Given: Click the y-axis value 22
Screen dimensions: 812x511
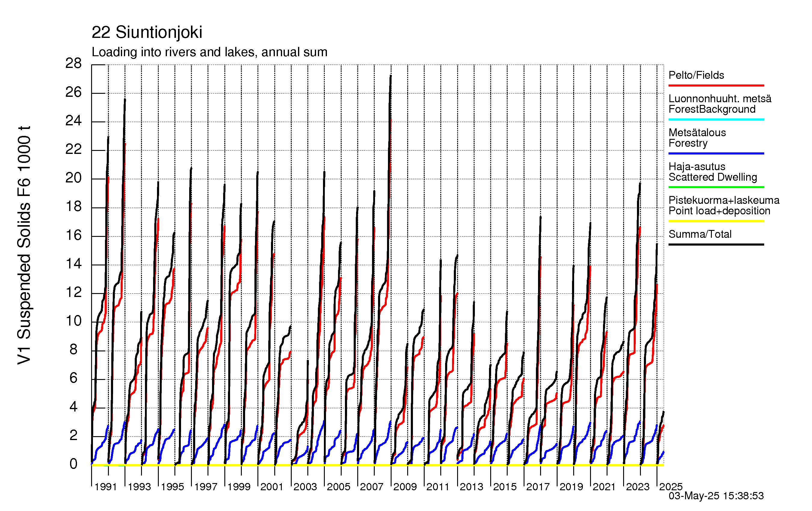Looking at the screenshot, I should (73, 149).
